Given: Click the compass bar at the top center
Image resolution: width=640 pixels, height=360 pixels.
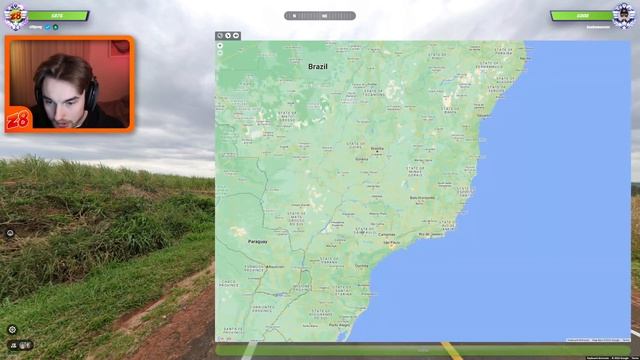Looking at the screenshot, I should click(x=320, y=16).
